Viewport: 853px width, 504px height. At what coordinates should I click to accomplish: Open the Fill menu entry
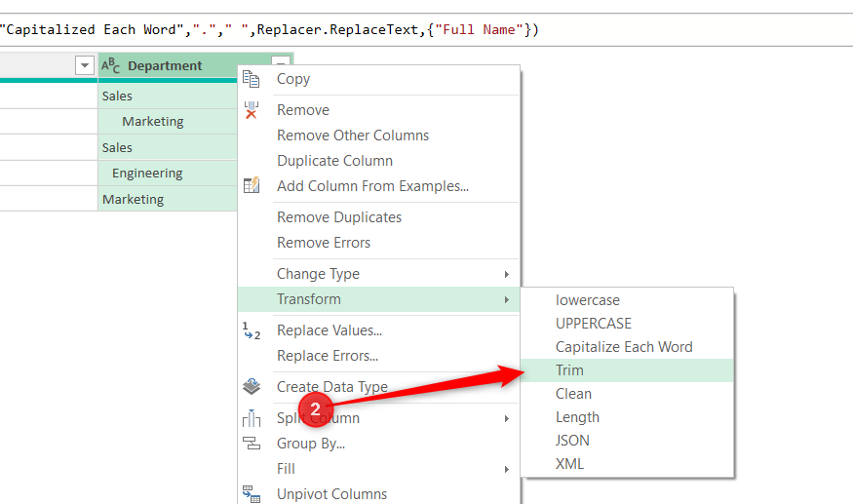tap(379, 469)
